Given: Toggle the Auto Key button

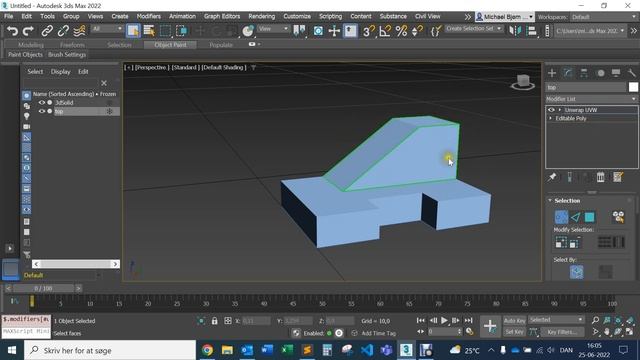Looking at the screenshot, I should [x=514, y=320].
